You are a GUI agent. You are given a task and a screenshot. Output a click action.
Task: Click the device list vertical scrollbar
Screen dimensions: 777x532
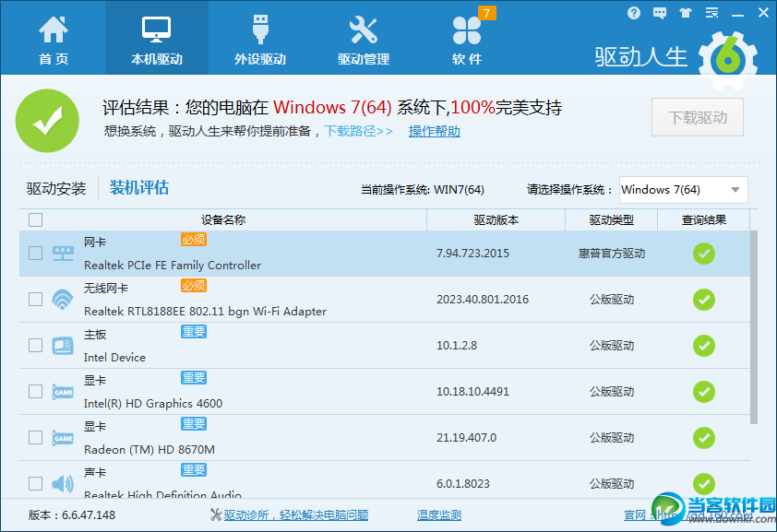coord(754,327)
